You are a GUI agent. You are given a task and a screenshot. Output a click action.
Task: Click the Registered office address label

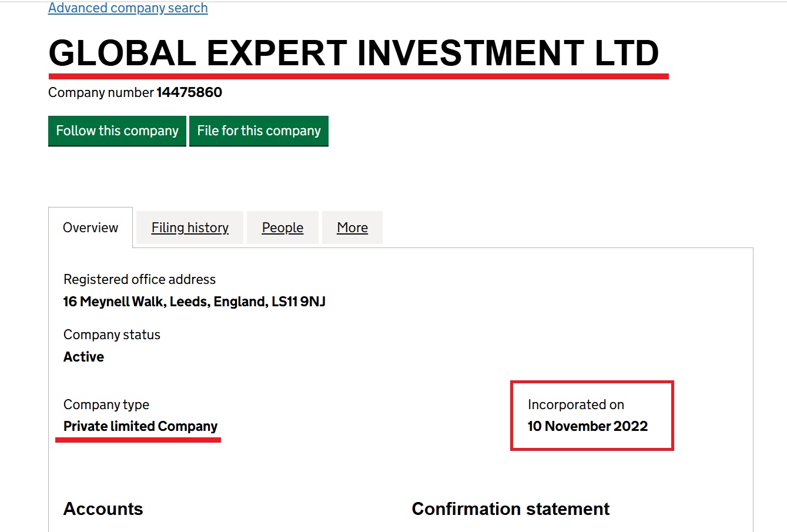pyautogui.click(x=139, y=279)
